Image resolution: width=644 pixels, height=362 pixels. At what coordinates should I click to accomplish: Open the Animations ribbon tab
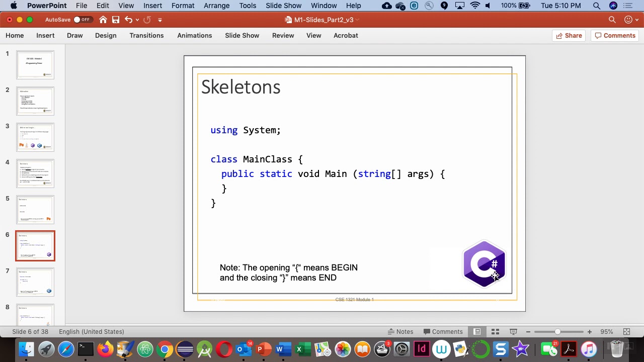coord(195,35)
